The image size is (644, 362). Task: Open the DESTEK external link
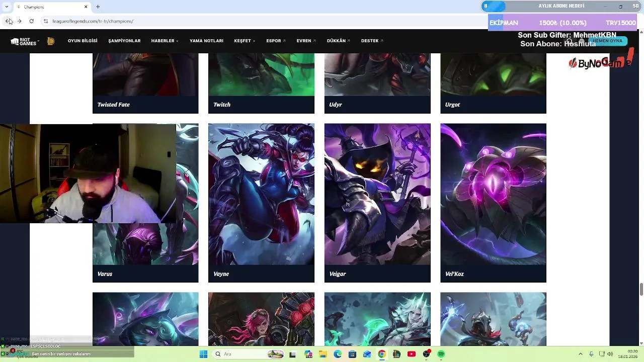coord(372,41)
